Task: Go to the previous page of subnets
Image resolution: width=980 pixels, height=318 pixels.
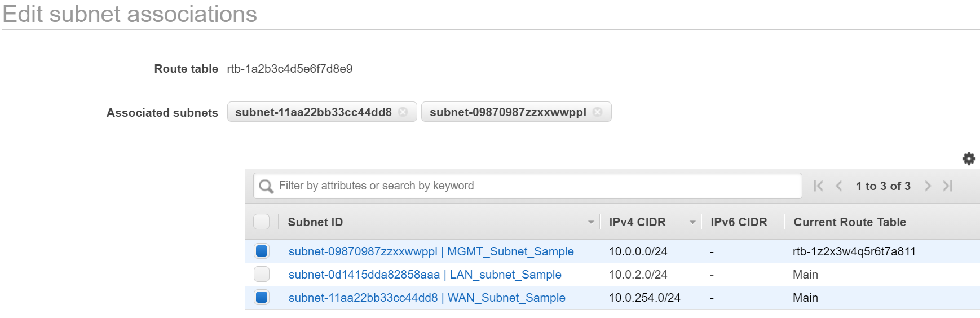Action: click(839, 186)
